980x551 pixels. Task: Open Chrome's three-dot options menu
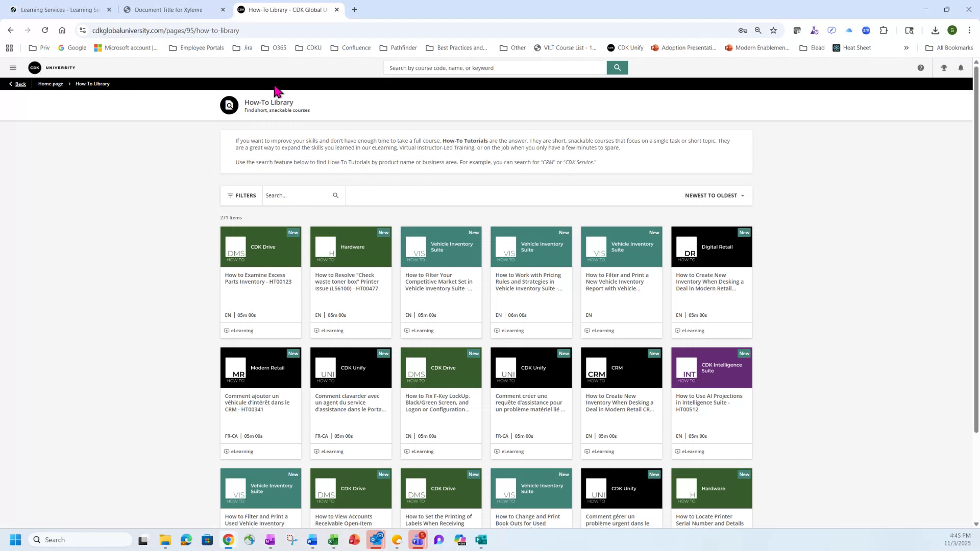click(970, 30)
